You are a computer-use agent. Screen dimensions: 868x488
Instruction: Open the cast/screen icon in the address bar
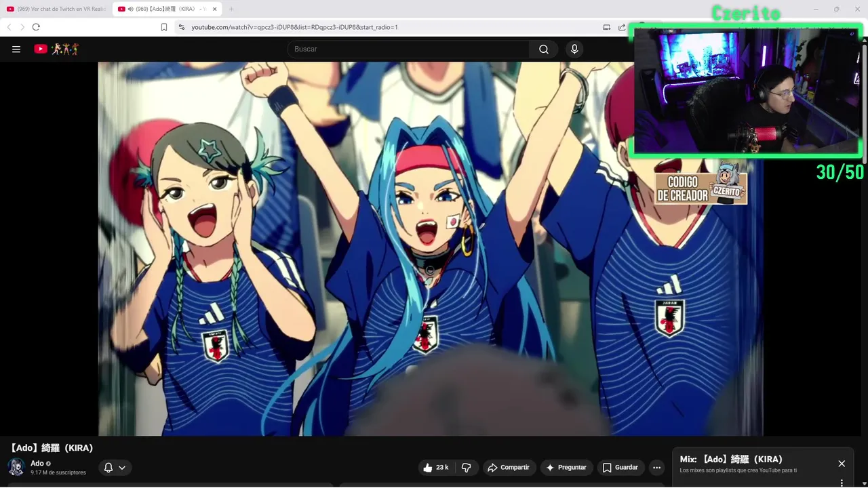tap(607, 27)
